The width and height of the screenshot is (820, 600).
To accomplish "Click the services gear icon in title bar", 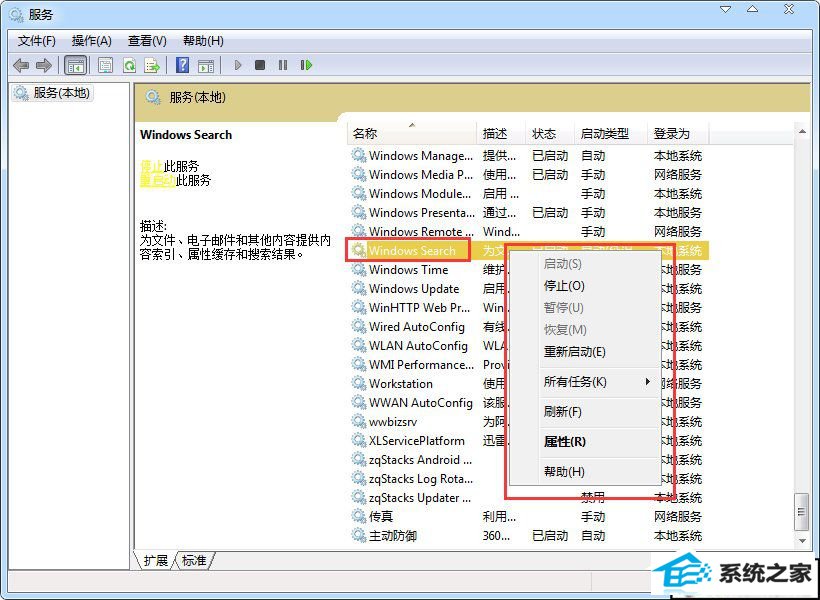I will pyautogui.click(x=16, y=15).
